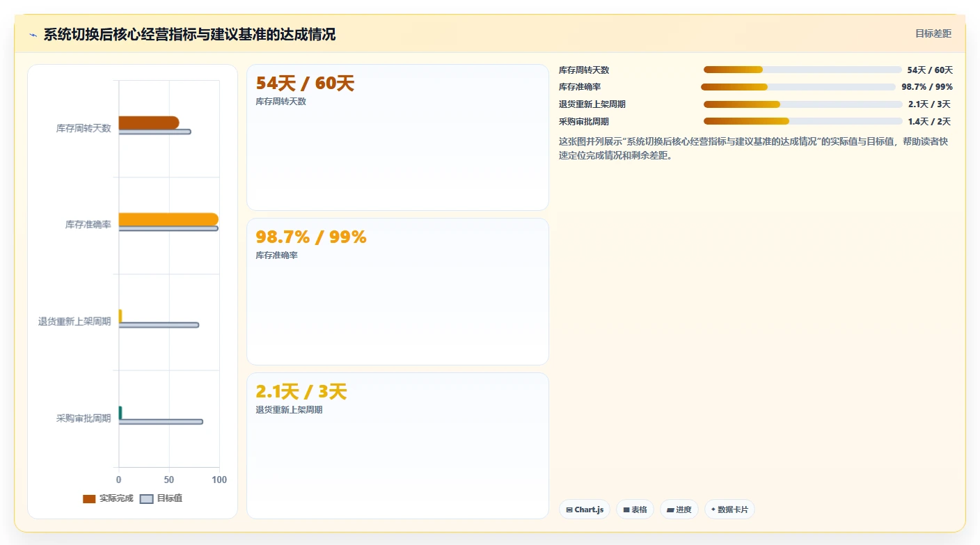Click the 库存准确率 progress bar

tap(798, 87)
